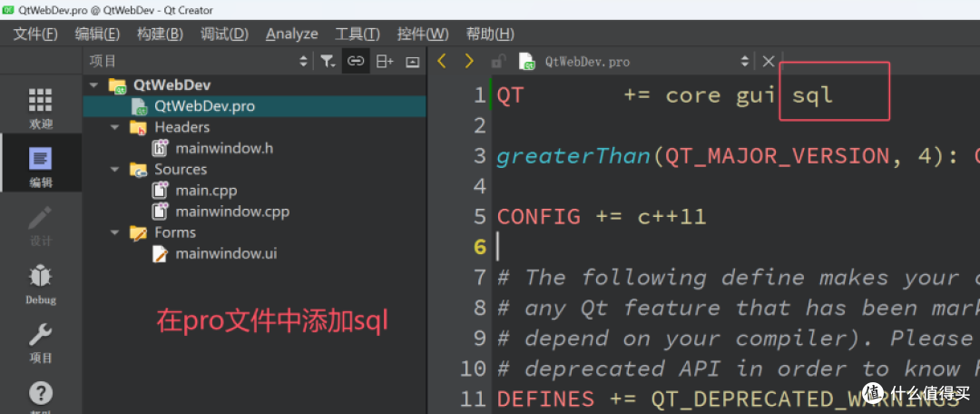
Task: Click the Headers folder label
Action: [x=181, y=127]
